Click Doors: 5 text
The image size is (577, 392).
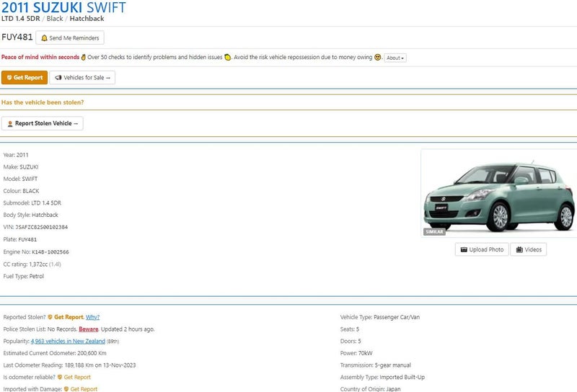[351, 342]
